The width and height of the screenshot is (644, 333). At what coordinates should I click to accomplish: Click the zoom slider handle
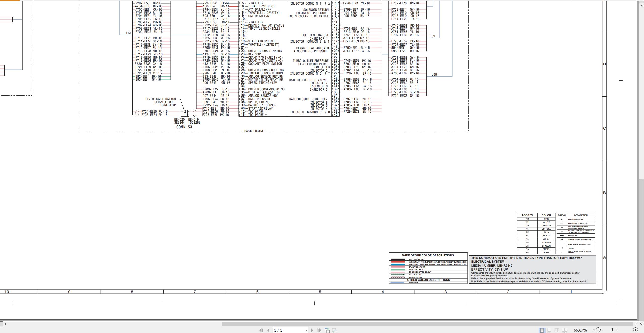click(612, 330)
